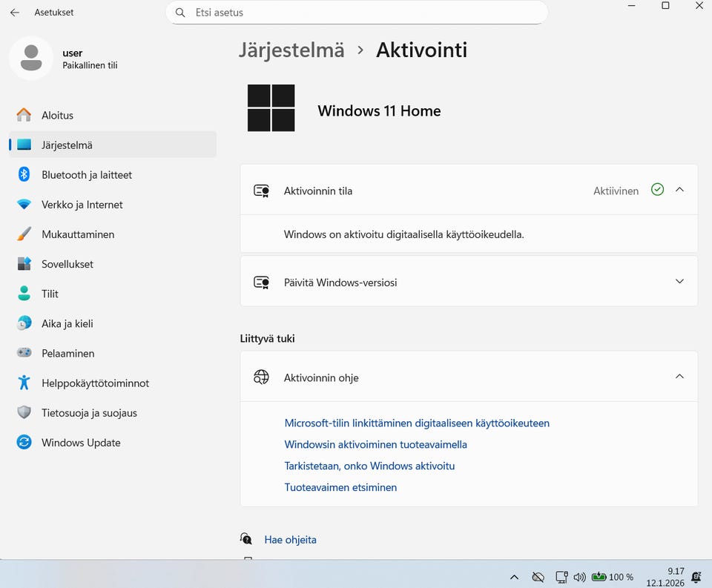Image resolution: width=712 pixels, height=588 pixels.
Task: Click Hae ohjeita help link
Action: click(290, 540)
